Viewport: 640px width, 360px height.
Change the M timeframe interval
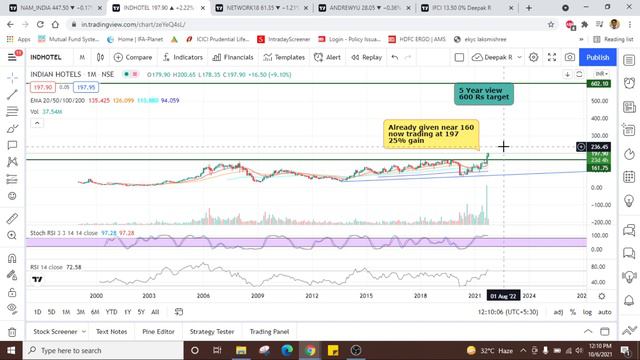click(x=82, y=58)
